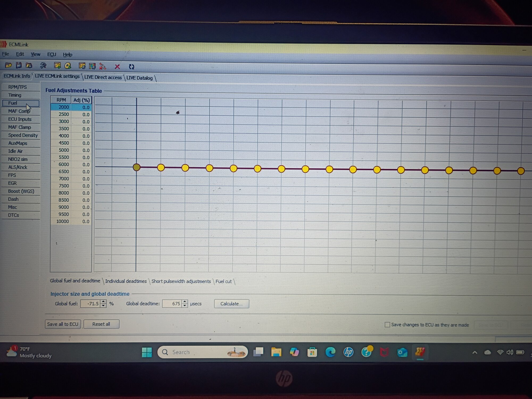532x399 pixels.
Task: Open the File menu
Action: coord(6,54)
